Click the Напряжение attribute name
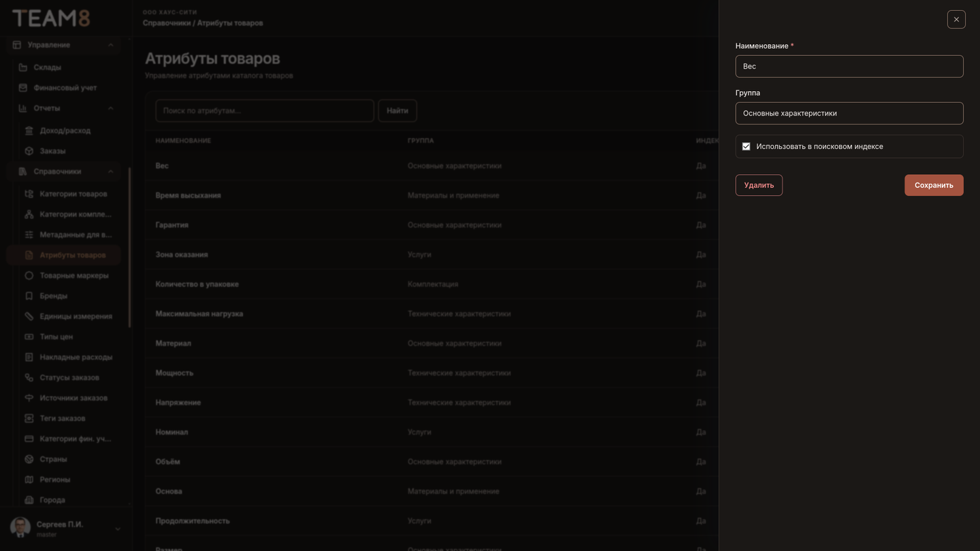This screenshot has height=551, width=980. tap(178, 403)
